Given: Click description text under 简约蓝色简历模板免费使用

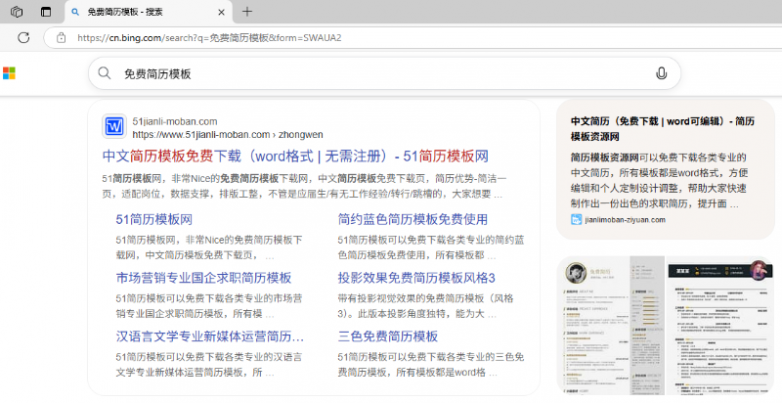Looking at the screenshot, I should (431, 247).
